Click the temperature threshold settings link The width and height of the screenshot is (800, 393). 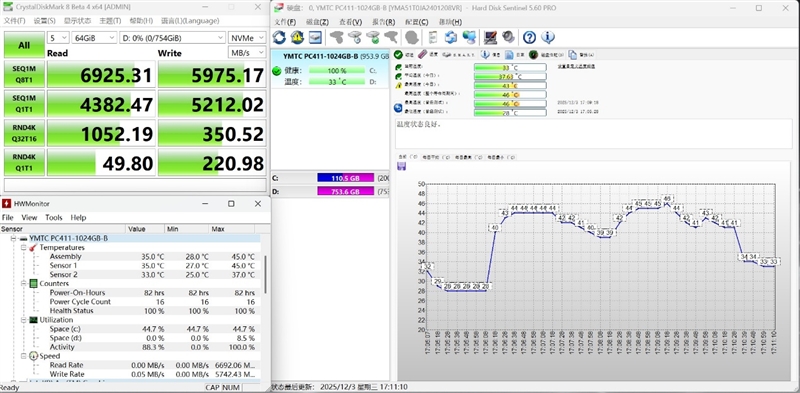pos(576,66)
